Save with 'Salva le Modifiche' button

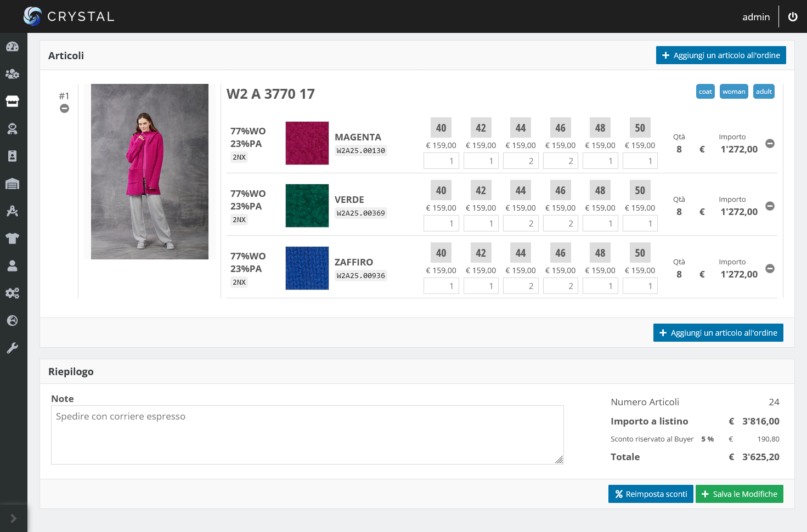coord(739,494)
